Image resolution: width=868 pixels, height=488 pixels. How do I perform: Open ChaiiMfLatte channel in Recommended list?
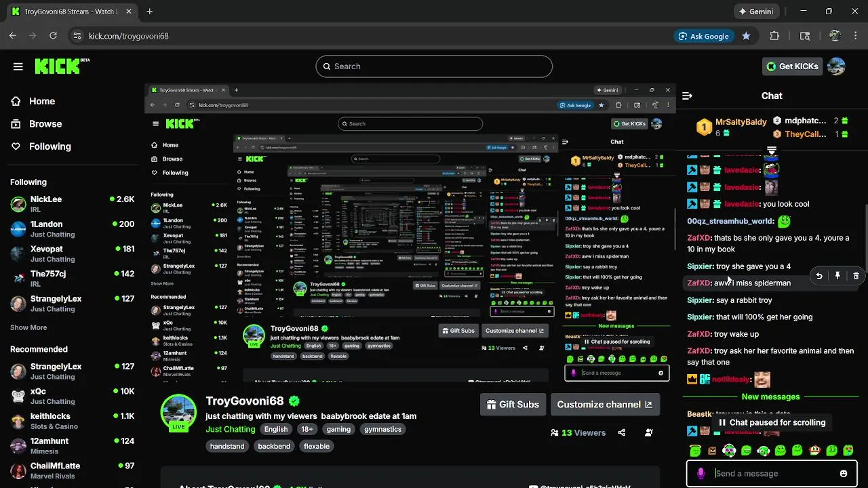coord(72,470)
